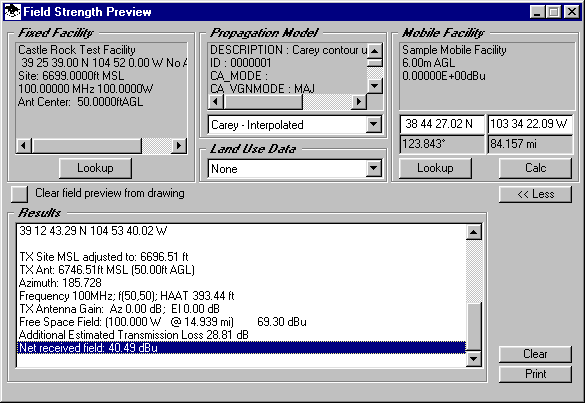585x403 pixels.
Task: Click the Print button
Action: pyautogui.click(x=535, y=374)
